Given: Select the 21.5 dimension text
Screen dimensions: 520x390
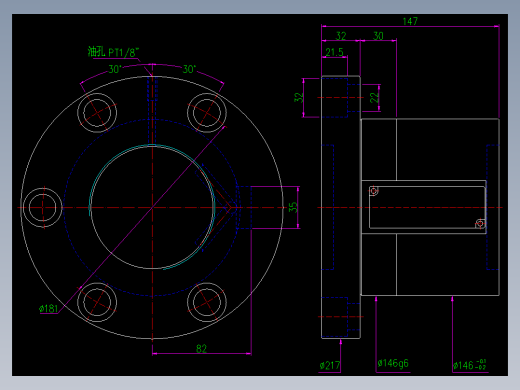Looking at the screenshot, I should point(334,52).
